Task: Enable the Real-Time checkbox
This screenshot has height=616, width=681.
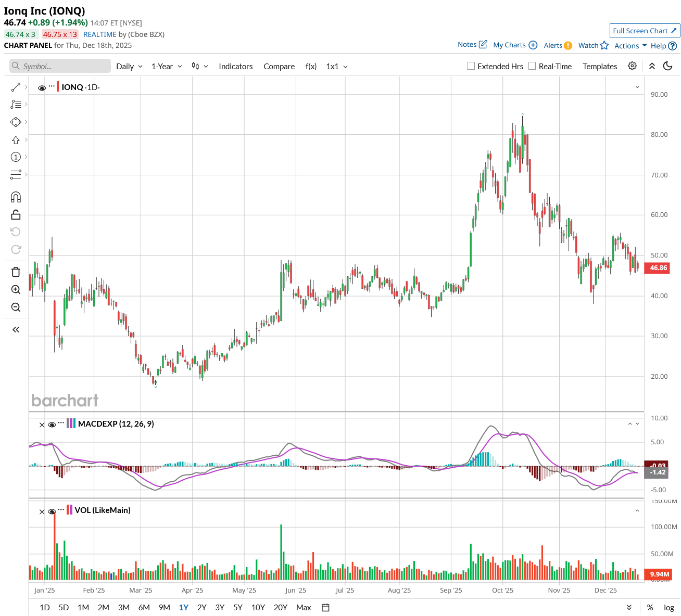Action: [x=532, y=66]
